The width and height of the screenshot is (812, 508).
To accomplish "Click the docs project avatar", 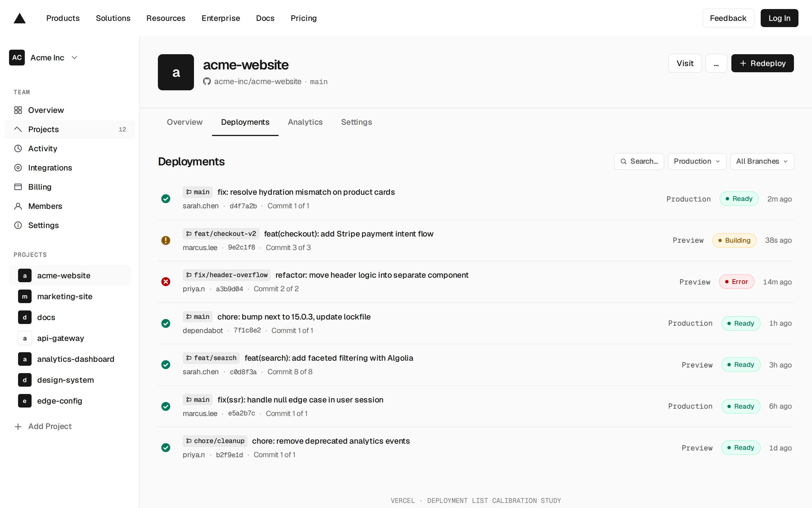I will click(x=25, y=317).
